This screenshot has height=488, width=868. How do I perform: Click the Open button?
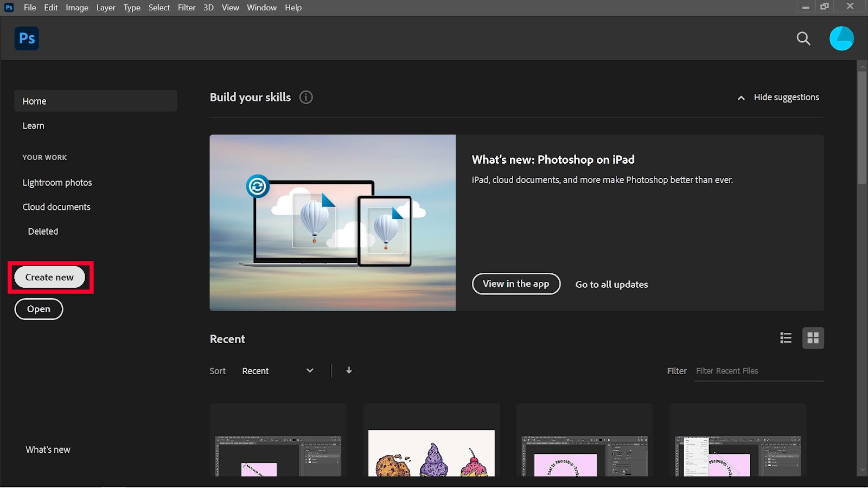39,309
